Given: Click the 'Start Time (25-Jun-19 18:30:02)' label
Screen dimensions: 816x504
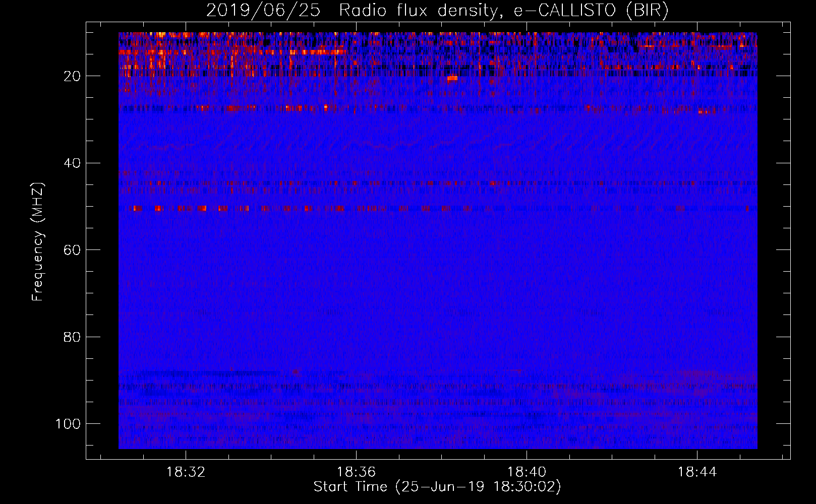Looking at the screenshot, I should (437, 487).
